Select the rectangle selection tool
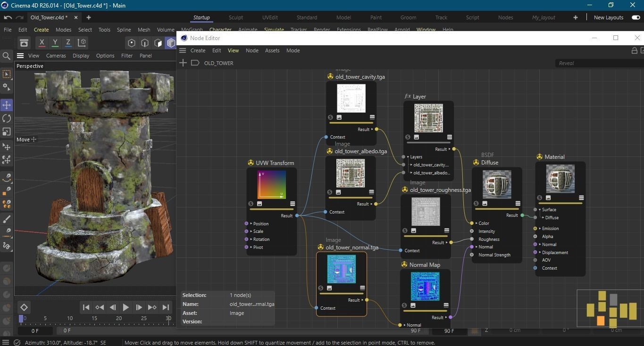Viewport: 644px width, 346px height. click(7, 74)
